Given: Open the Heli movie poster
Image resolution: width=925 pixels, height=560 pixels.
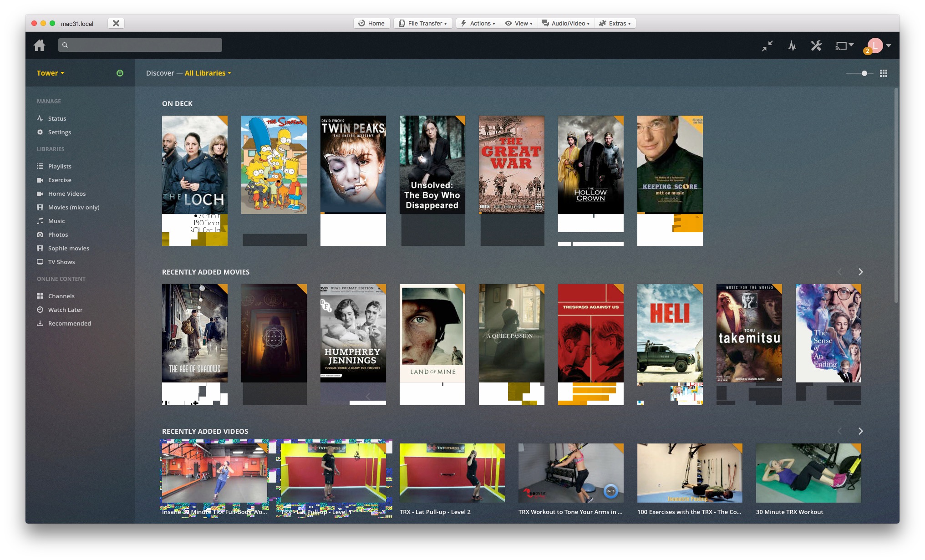Looking at the screenshot, I should [x=670, y=333].
